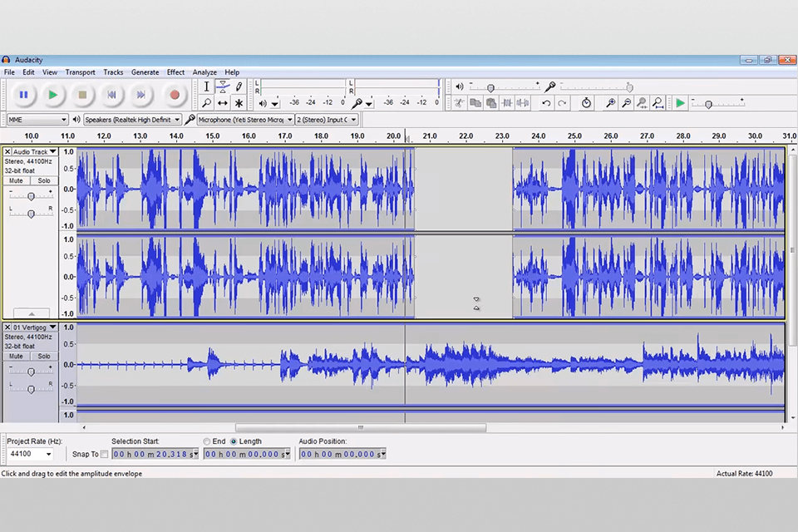
Task: Click the Record button
Action: pos(174,95)
